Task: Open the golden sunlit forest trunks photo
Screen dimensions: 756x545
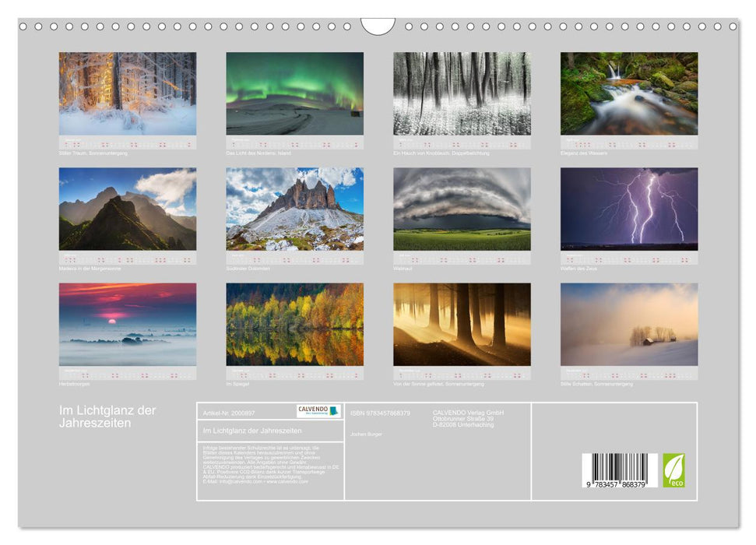Action: (x=462, y=324)
